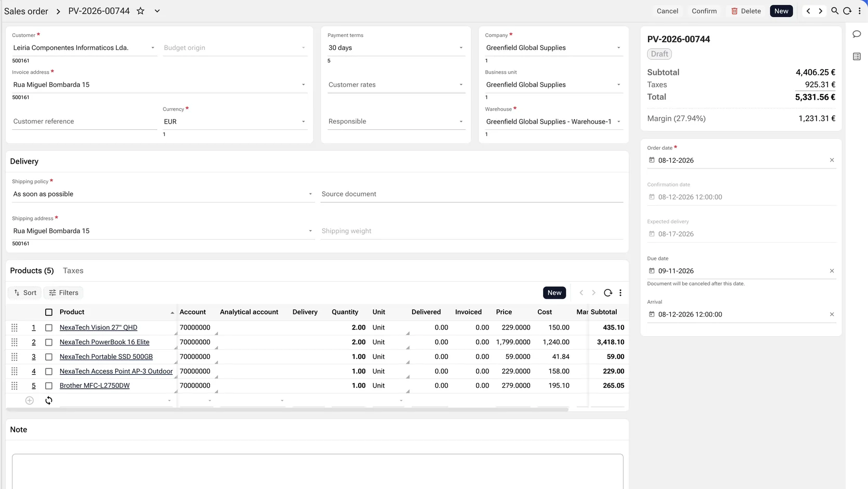Viewport: 868px width, 489px height.
Task: Expand the Responsible dropdown
Action: click(461, 122)
